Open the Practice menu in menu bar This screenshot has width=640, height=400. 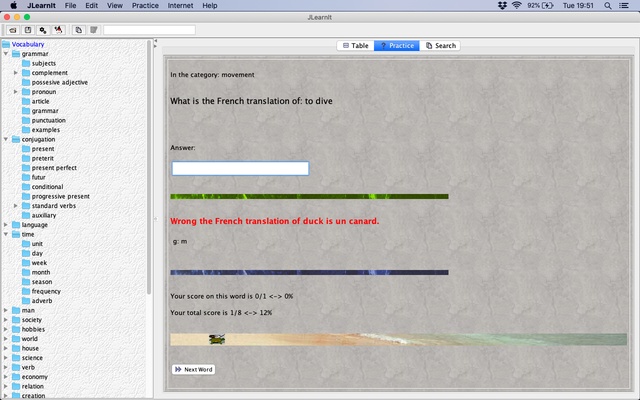145,5
